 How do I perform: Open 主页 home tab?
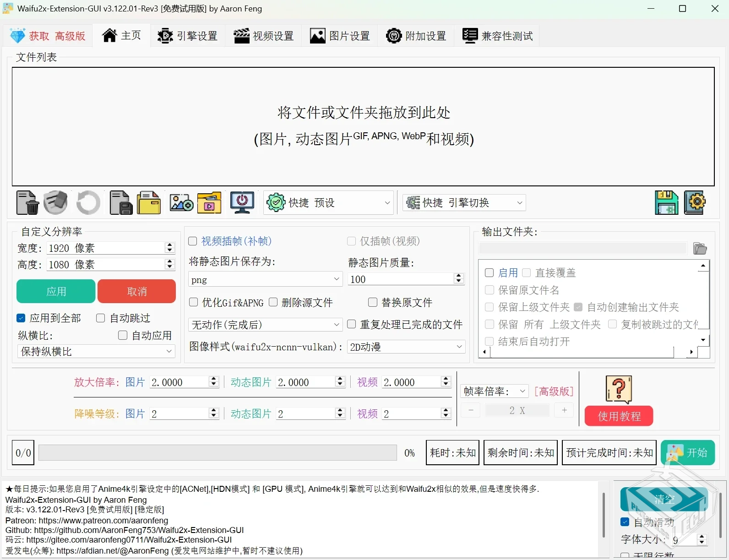click(121, 35)
